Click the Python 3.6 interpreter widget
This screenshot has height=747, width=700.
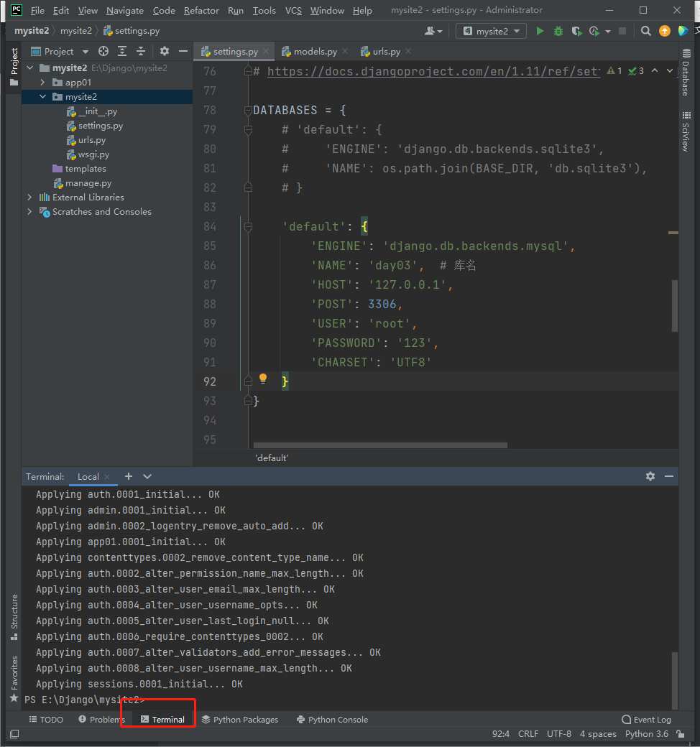(647, 733)
